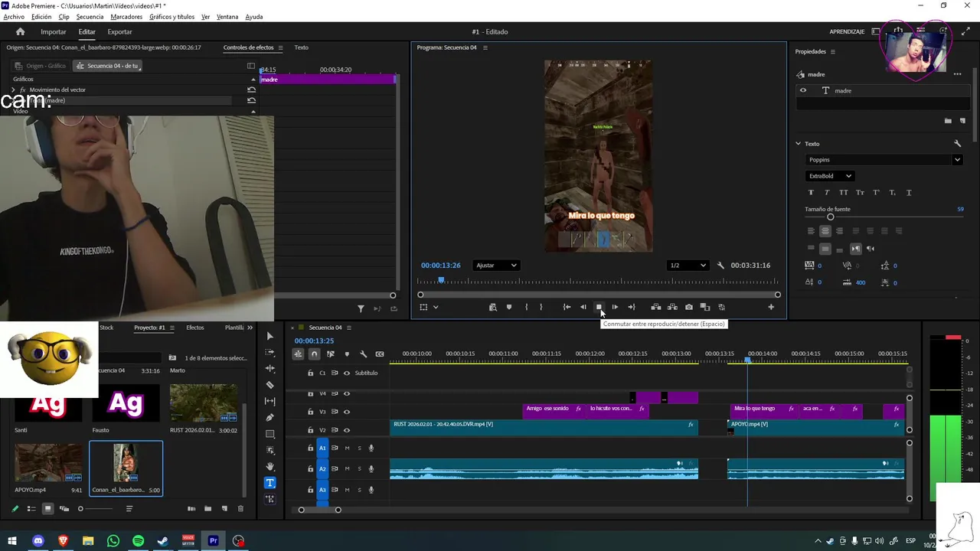This screenshot has width=980, height=551.
Task: Open Spotify from the Windows taskbar
Action: pos(138,541)
